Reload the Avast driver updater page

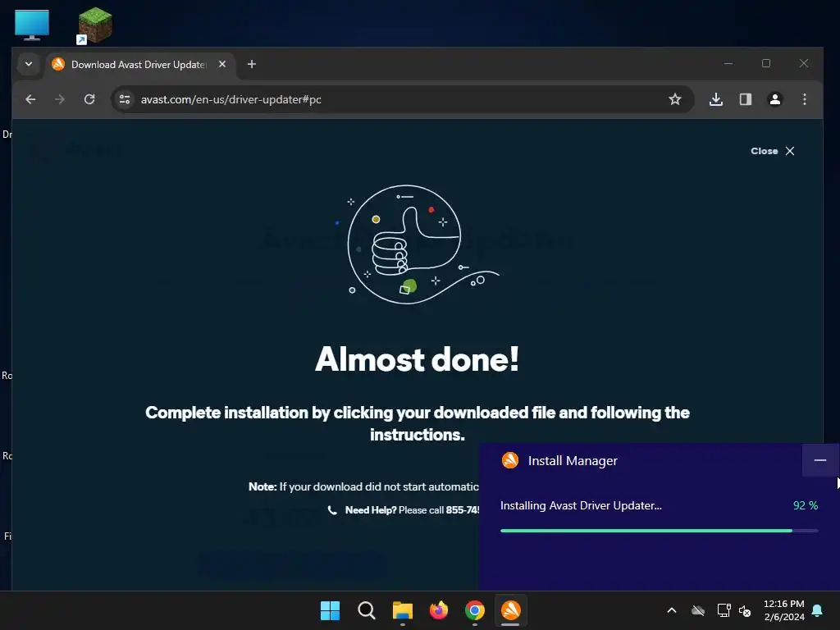89,99
